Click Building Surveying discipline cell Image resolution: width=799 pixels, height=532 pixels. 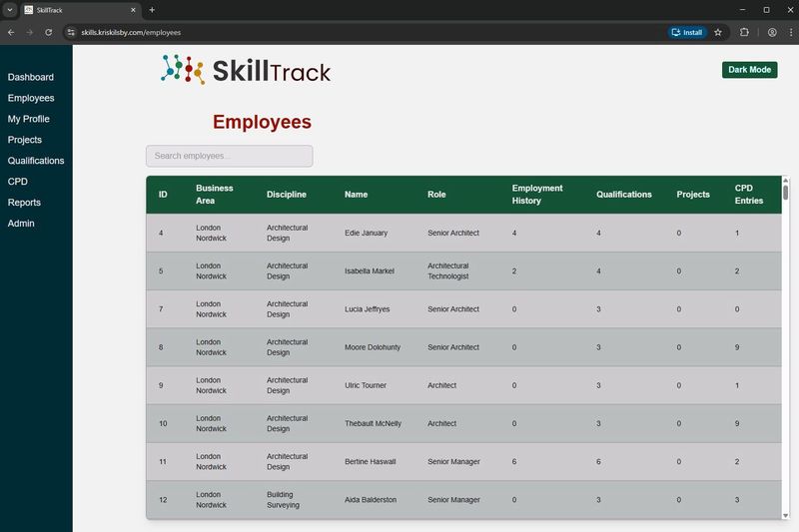point(283,500)
